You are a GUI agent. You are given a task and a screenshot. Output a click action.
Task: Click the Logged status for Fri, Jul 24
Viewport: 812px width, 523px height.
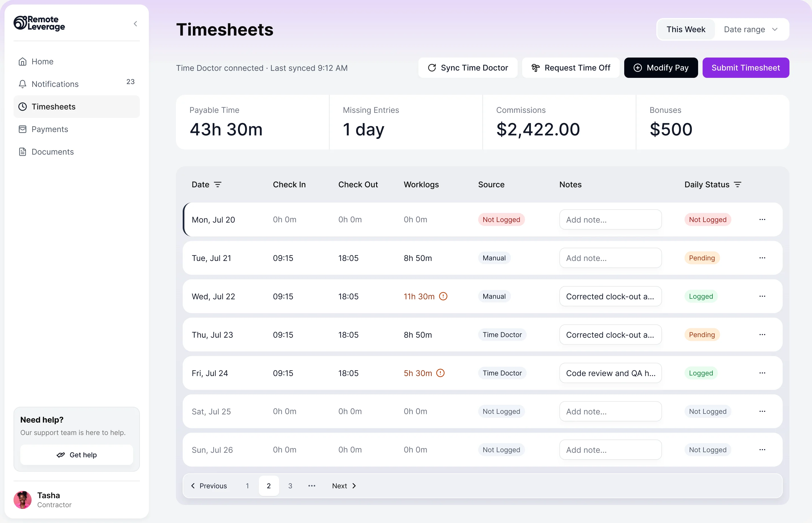coord(701,373)
